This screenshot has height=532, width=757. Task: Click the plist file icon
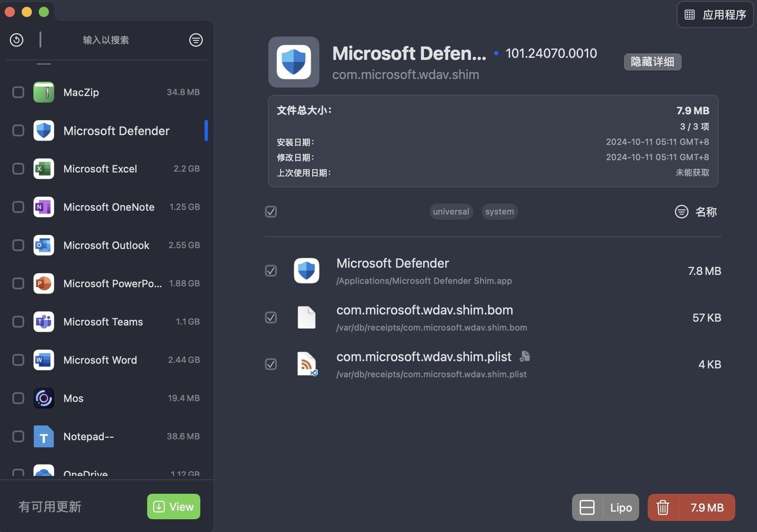click(x=307, y=364)
